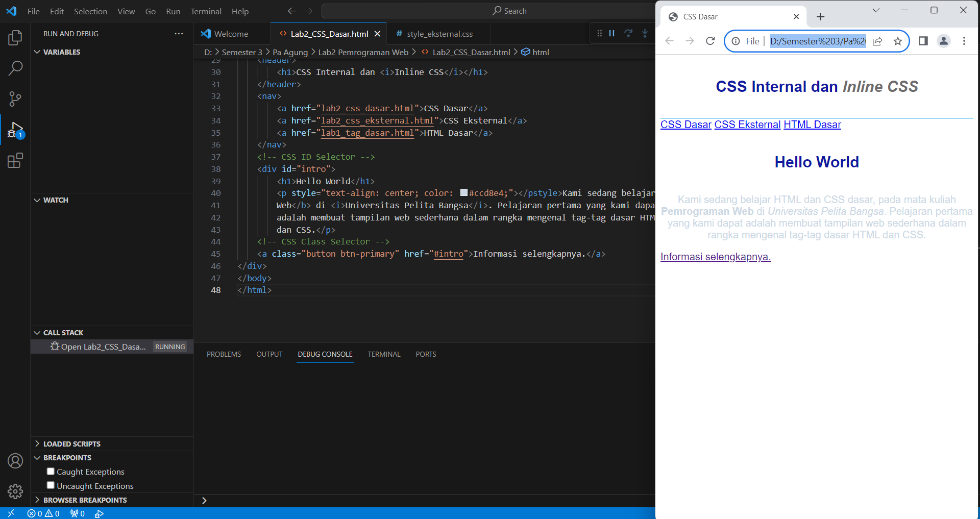The width and height of the screenshot is (980, 519).
Task: Switch to the style_eksternal.css tab
Action: pos(438,34)
